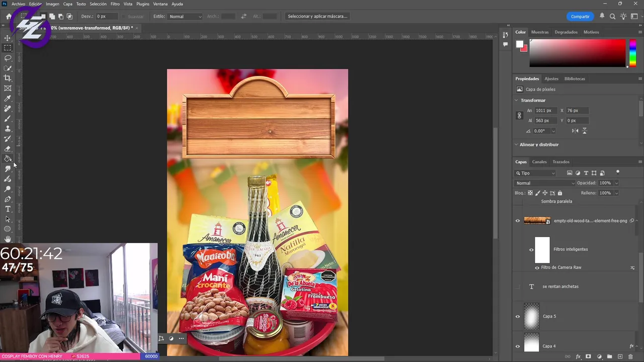Select the Smudge tool
This screenshot has height=362, width=644.
click(x=8, y=168)
